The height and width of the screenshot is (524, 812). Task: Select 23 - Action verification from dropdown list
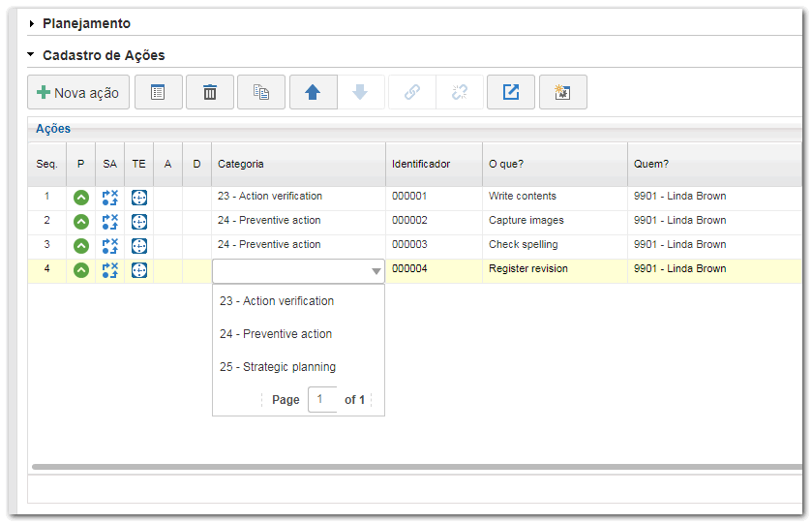pos(298,301)
